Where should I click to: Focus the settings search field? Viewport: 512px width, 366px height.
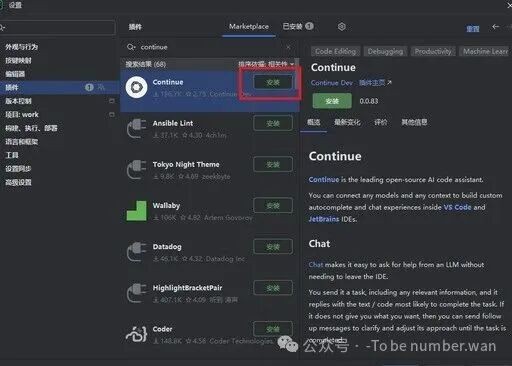[57, 27]
